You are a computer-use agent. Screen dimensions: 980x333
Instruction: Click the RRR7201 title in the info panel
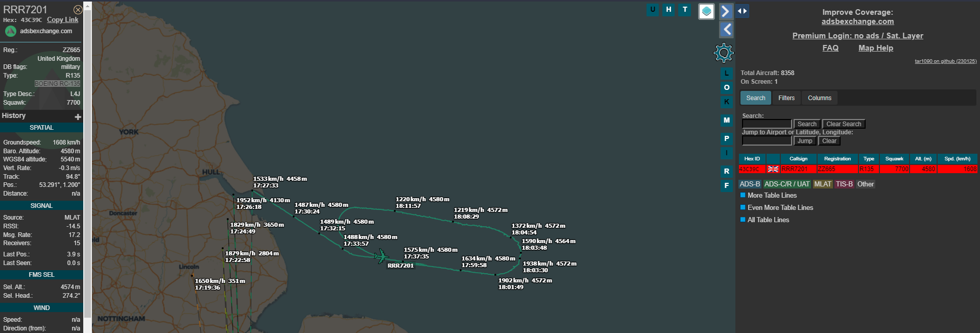[x=25, y=10]
